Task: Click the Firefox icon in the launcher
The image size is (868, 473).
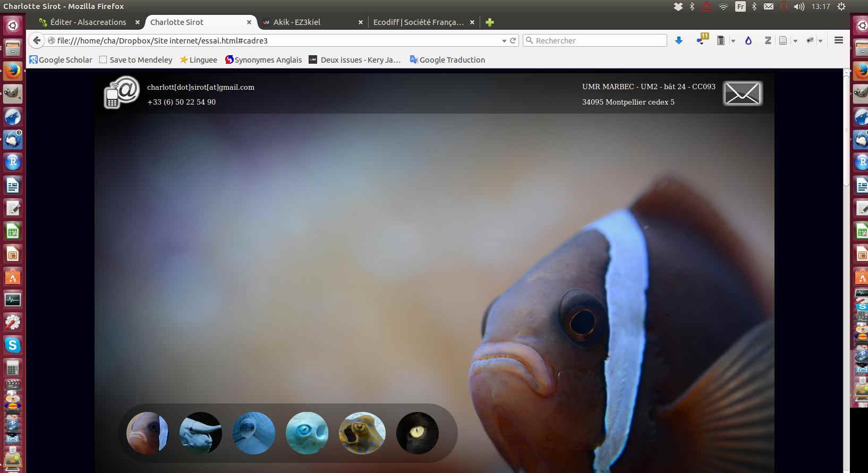Action: coord(13,71)
